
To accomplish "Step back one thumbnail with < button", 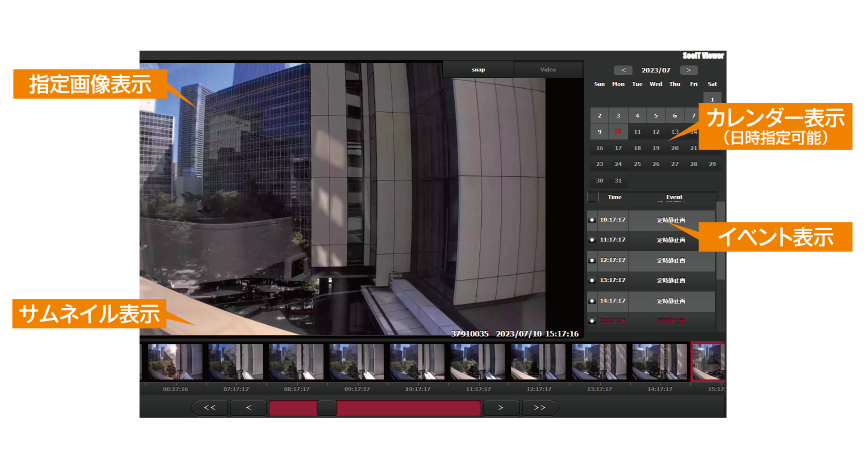I will click(248, 408).
